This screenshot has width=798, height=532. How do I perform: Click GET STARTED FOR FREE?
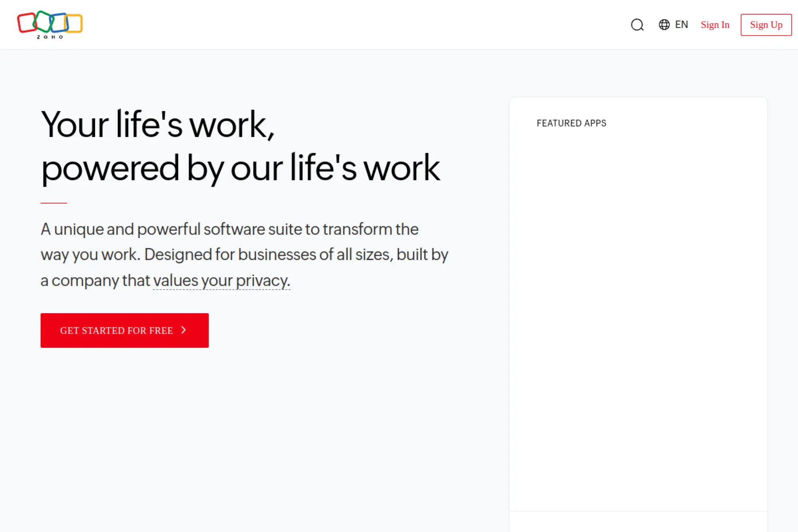point(124,330)
